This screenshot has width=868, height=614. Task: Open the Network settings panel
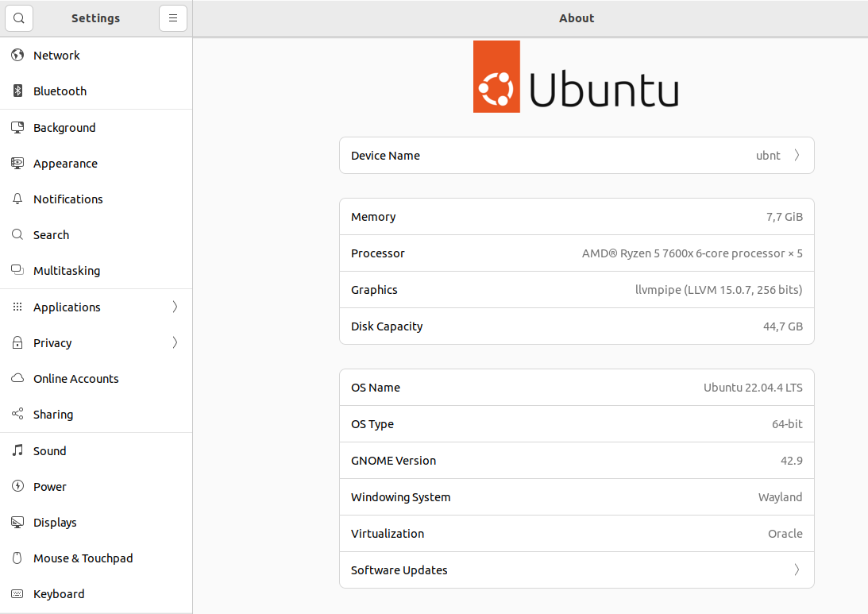(96, 56)
